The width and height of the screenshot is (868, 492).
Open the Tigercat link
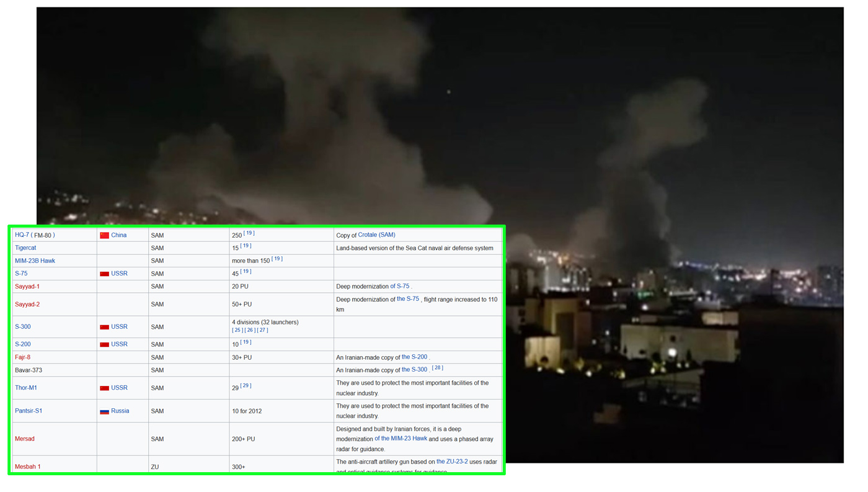point(25,248)
